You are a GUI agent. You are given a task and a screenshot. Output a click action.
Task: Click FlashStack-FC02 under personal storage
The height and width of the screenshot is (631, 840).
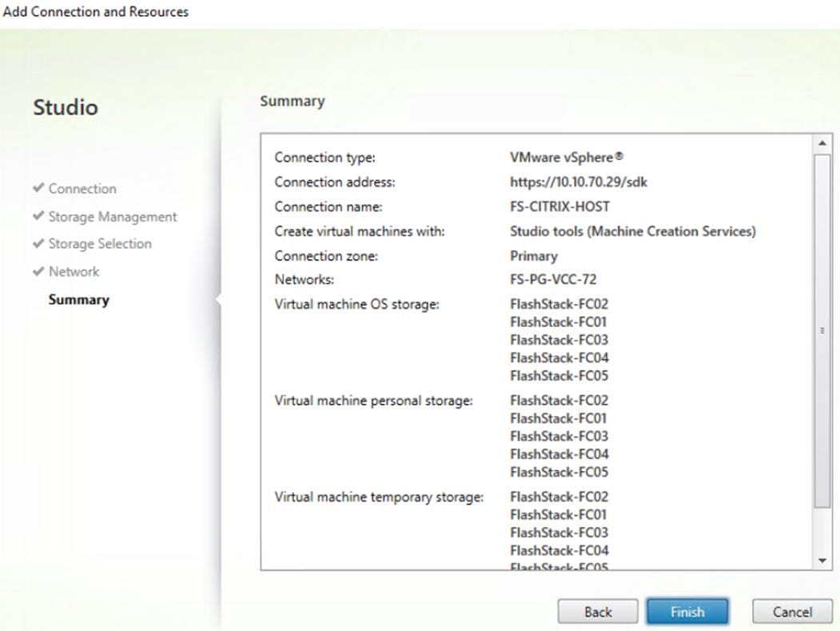pos(559,401)
